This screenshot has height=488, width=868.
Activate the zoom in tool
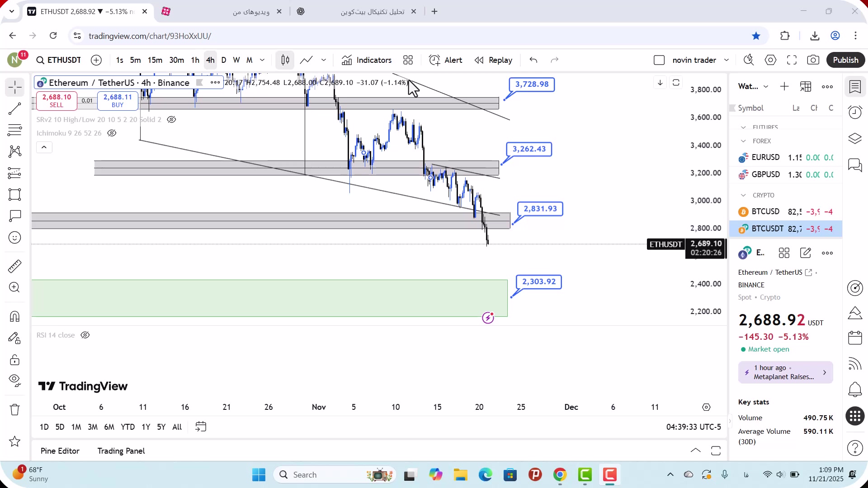15,287
